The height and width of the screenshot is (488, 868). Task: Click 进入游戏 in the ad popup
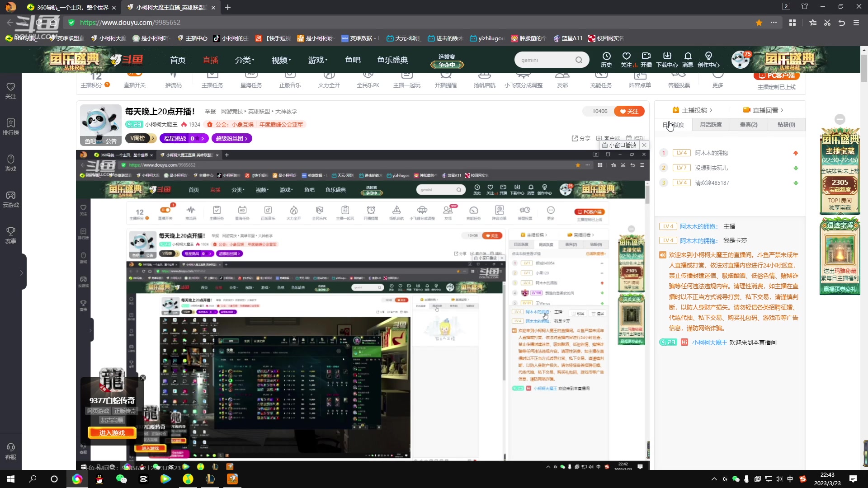click(112, 433)
